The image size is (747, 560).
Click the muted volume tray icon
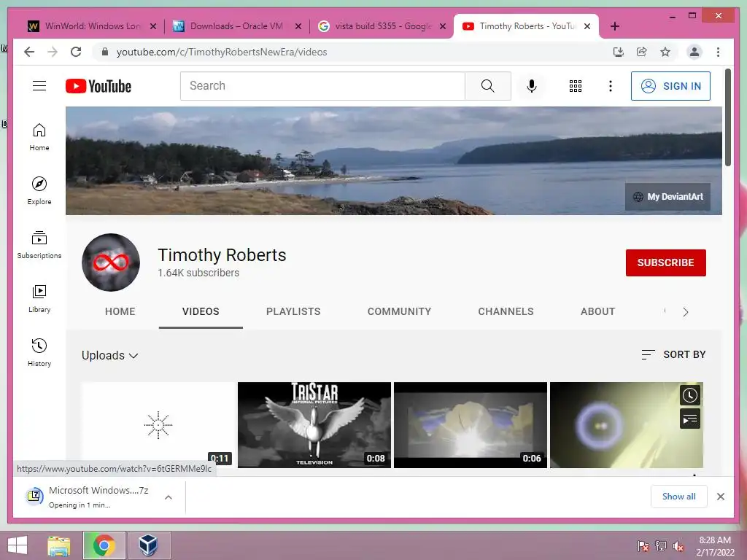pos(678,546)
